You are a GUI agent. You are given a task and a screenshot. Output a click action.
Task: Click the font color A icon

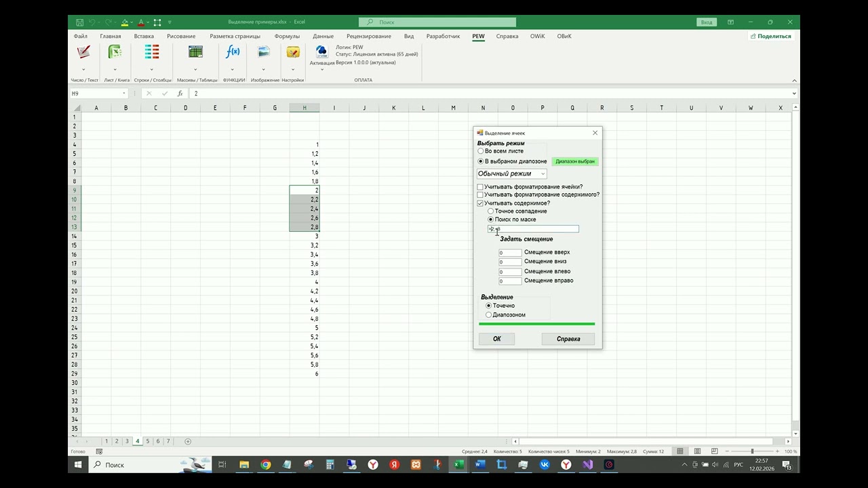pyautogui.click(x=140, y=22)
